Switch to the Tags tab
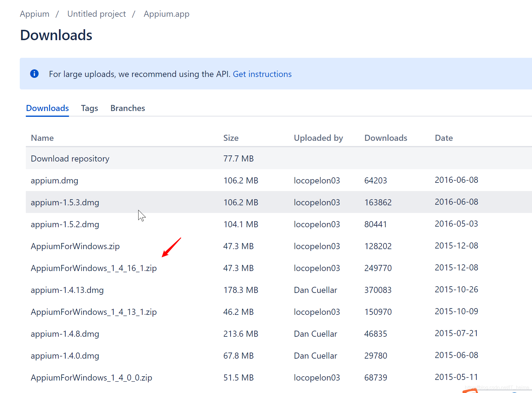532x393 pixels. tap(90, 108)
